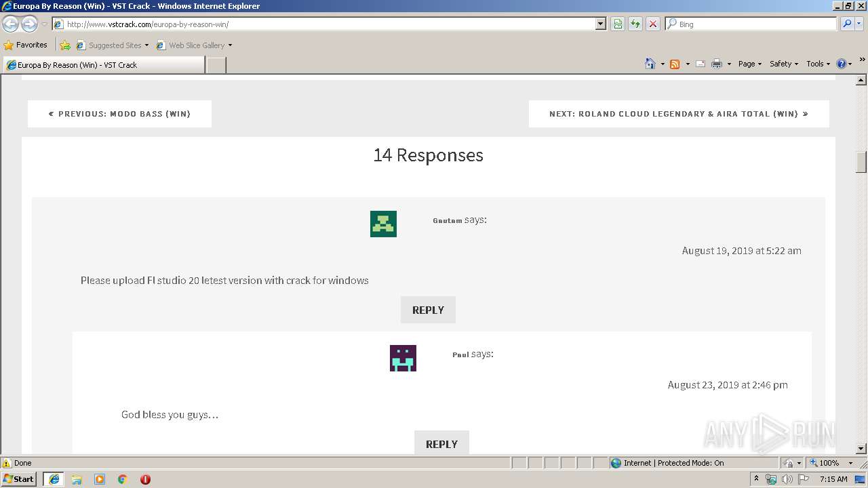Open the Page menu

click(750, 64)
